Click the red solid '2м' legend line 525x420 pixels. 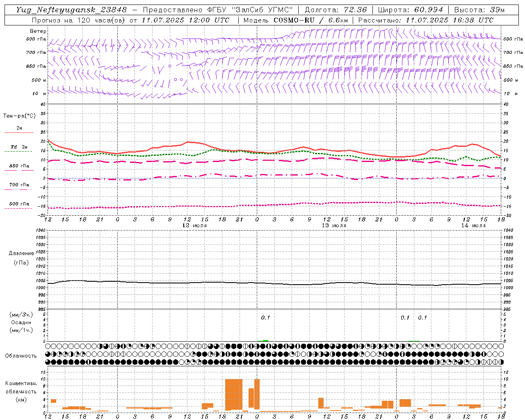(19, 132)
